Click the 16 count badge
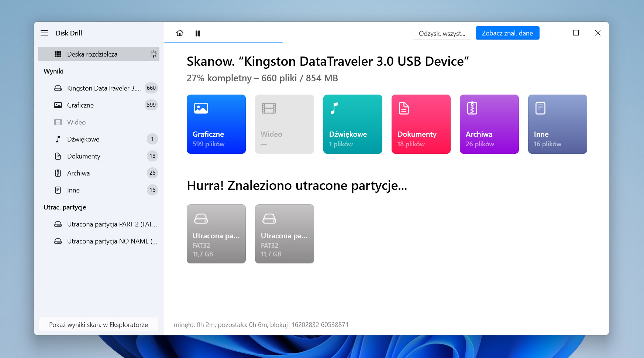The image size is (644, 358). pyautogui.click(x=152, y=190)
